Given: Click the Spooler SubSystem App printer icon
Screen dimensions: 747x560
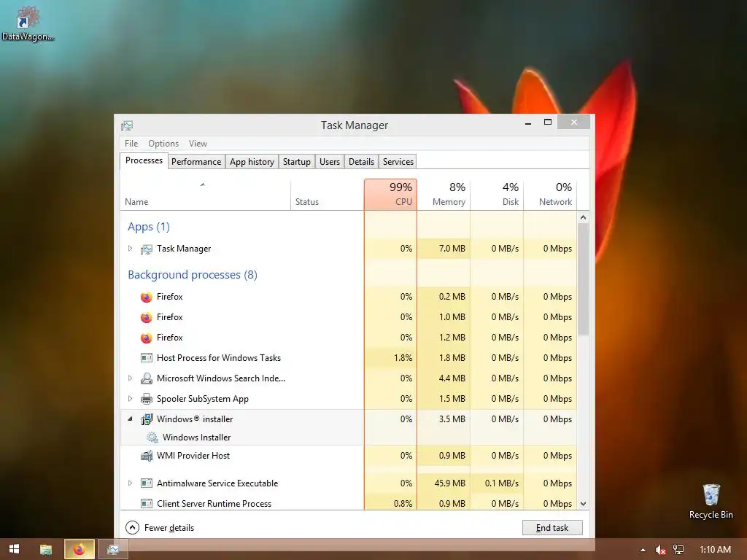Looking at the screenshot, I should (146, 399).
